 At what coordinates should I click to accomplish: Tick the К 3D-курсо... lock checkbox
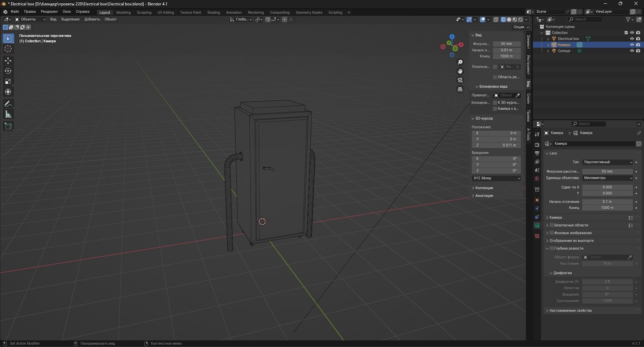[495, 102]
